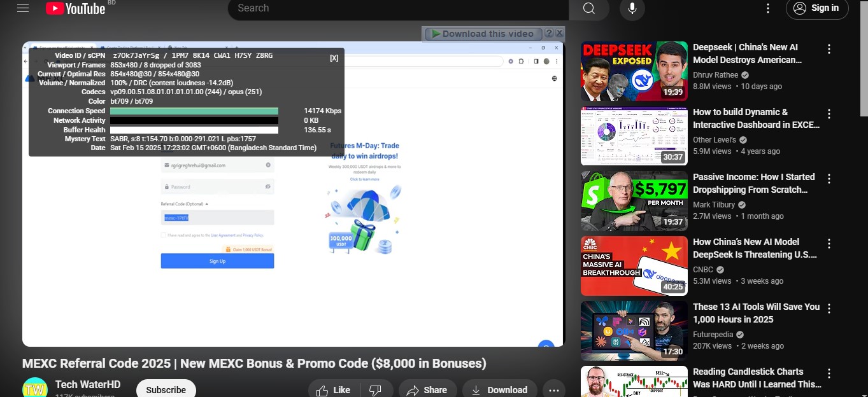Visit the Other Level's channel name

pyautogui.click(x=715, y=140)
